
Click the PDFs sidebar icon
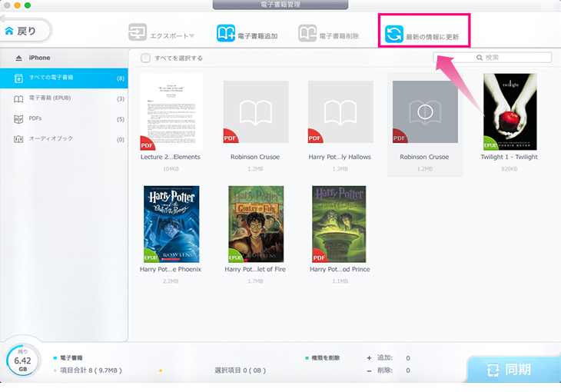coord(18,119)
